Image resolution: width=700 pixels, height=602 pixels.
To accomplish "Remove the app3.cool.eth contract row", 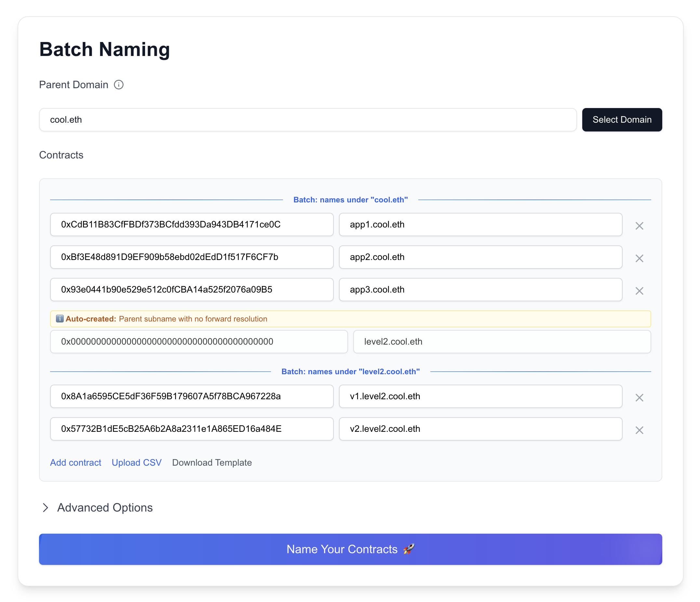I will tap(639, 291).
